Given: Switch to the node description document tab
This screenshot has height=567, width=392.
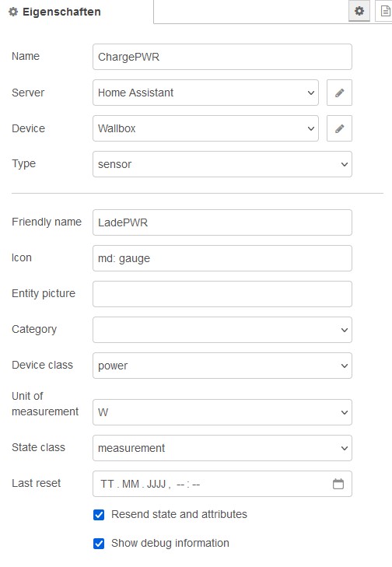Looking at the screenshot, I should (385, 11).
